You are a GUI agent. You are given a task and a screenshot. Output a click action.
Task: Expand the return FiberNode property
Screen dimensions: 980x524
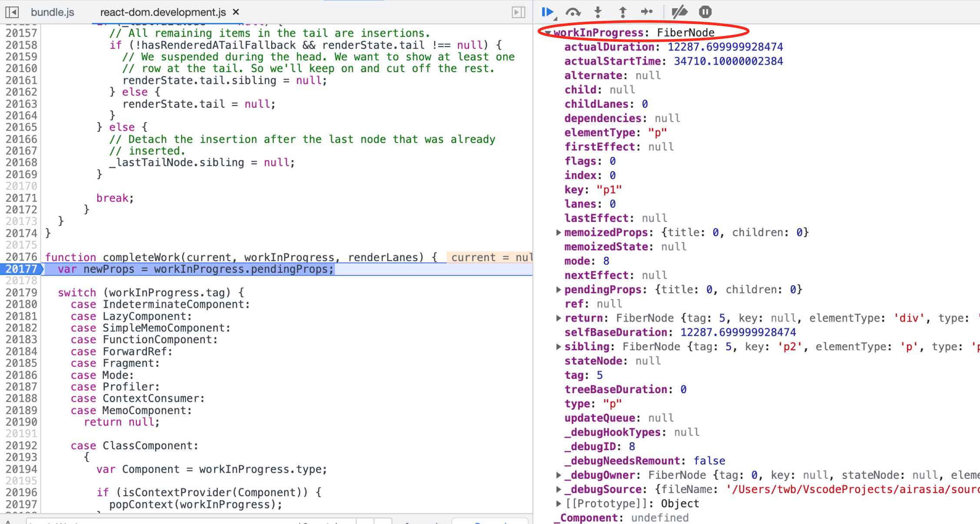tap(559, 318)
